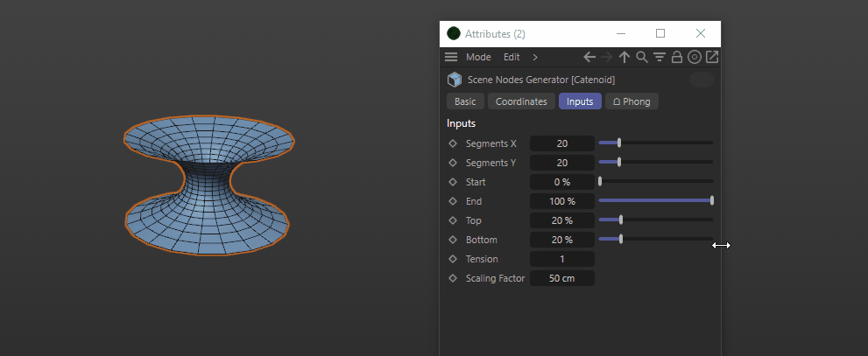The image size is (868, 356).
Task: Go up one level with up arrow
Action: [x=625, y=57]
